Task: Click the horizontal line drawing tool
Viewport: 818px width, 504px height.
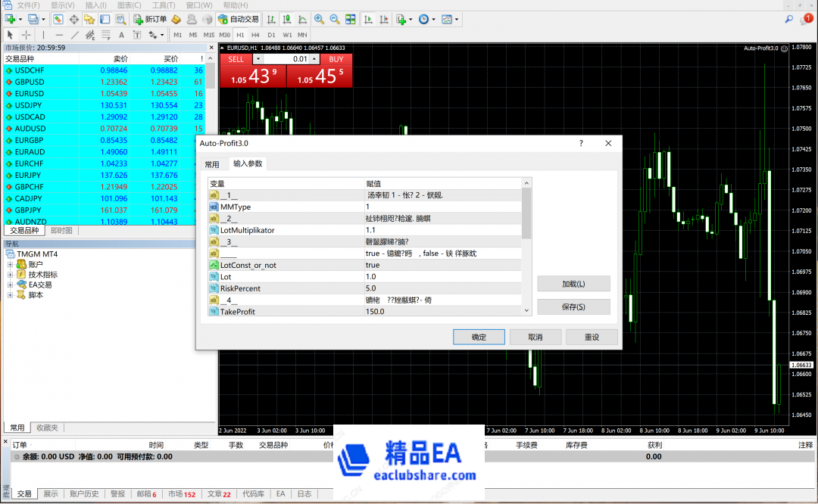Action: point(58,34)
